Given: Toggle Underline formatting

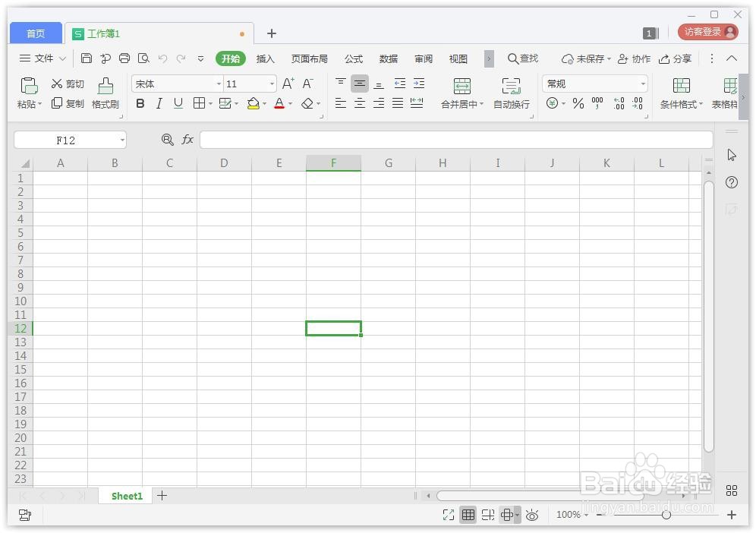Looking at the screenshot, I should point(178,103).
